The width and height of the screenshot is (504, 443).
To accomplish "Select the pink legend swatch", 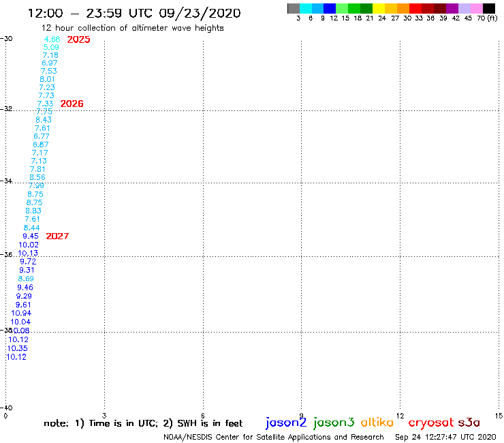I will (x=476, y=8).
